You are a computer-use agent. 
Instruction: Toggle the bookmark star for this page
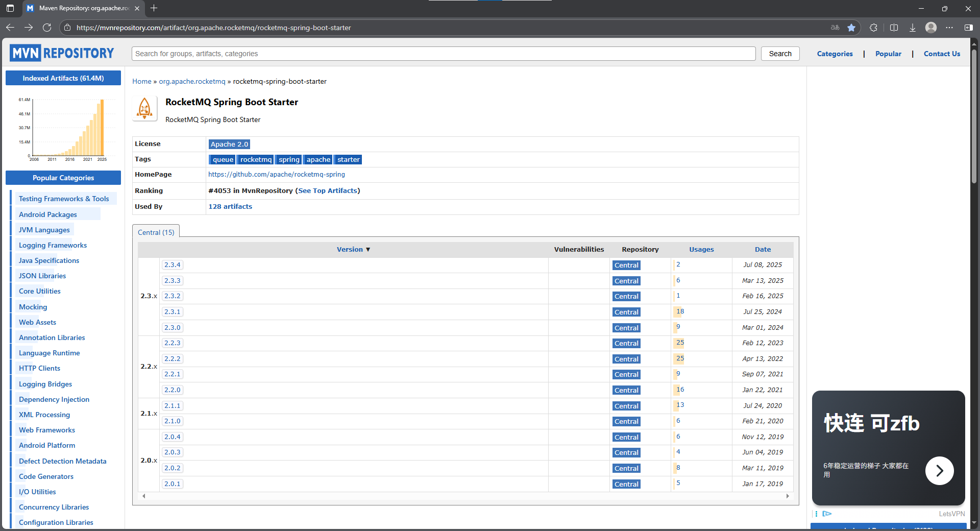click(851, 28)
